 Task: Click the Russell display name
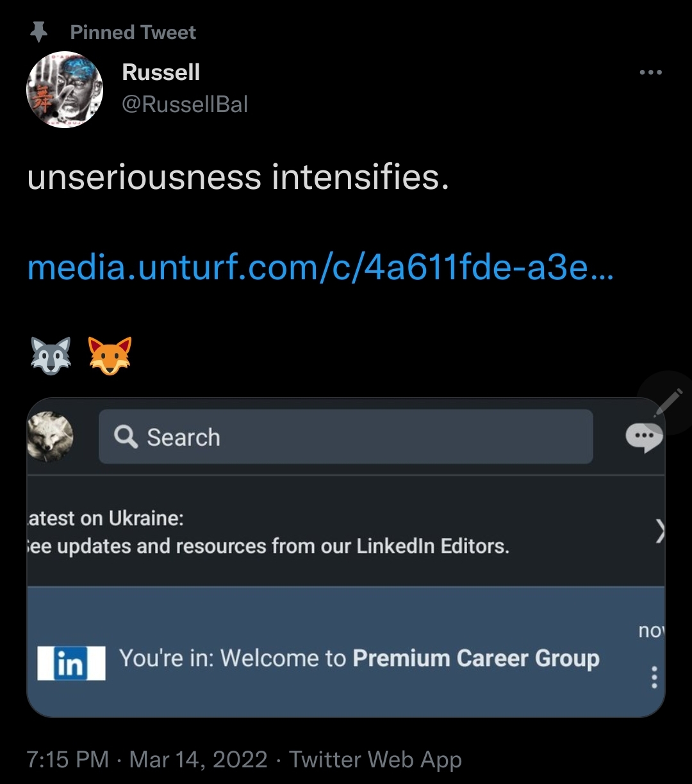(161, 72)
